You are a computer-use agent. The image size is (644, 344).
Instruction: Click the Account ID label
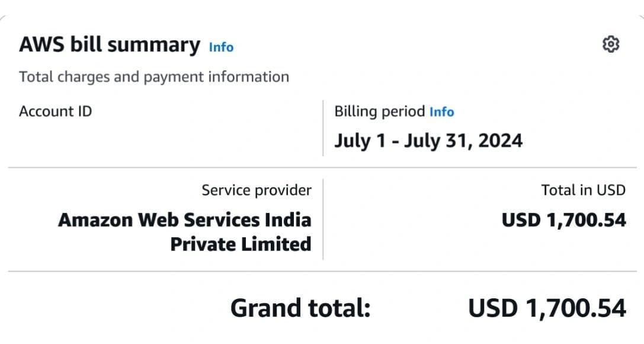(x=55, y=112)
